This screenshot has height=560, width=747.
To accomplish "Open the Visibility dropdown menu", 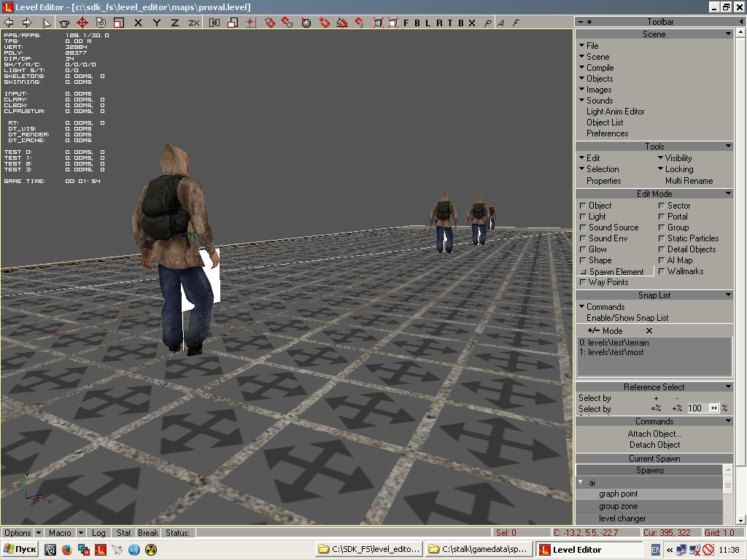I will coord(675,158).
